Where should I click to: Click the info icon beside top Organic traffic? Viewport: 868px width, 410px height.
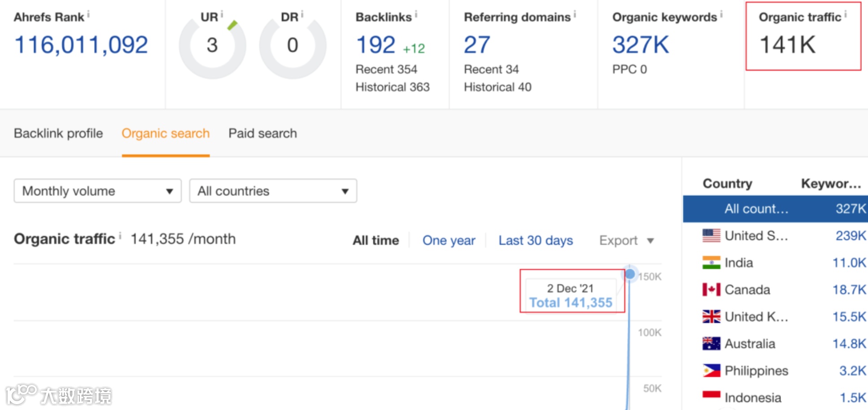tap(846, 14)
